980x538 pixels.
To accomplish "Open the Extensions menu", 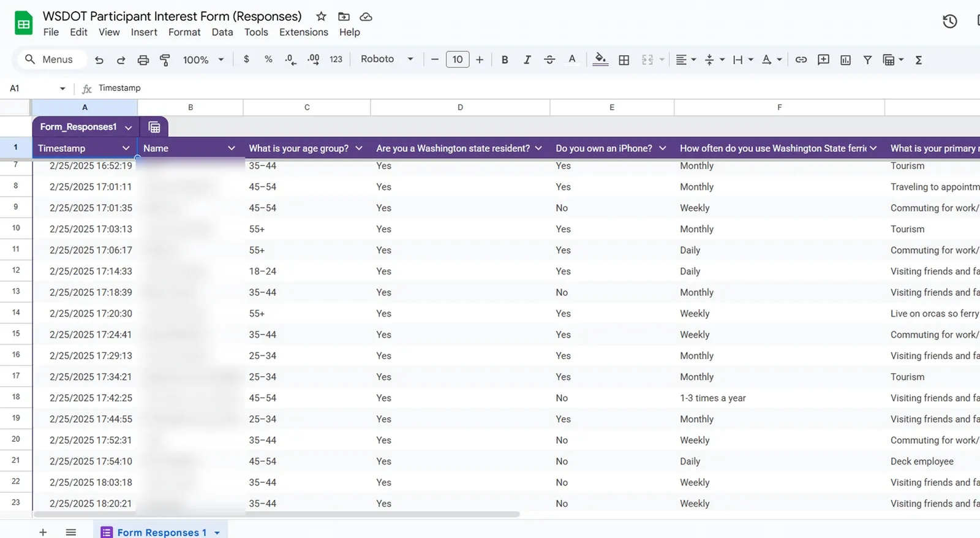I will (x=303, y=32).
